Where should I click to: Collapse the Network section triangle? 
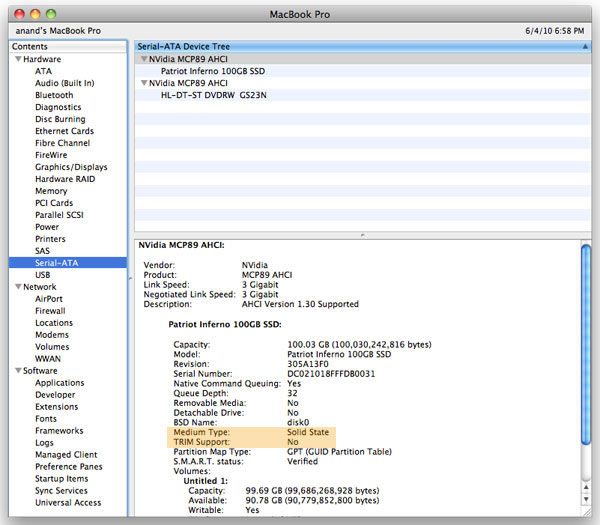click(x=18, y=287)
